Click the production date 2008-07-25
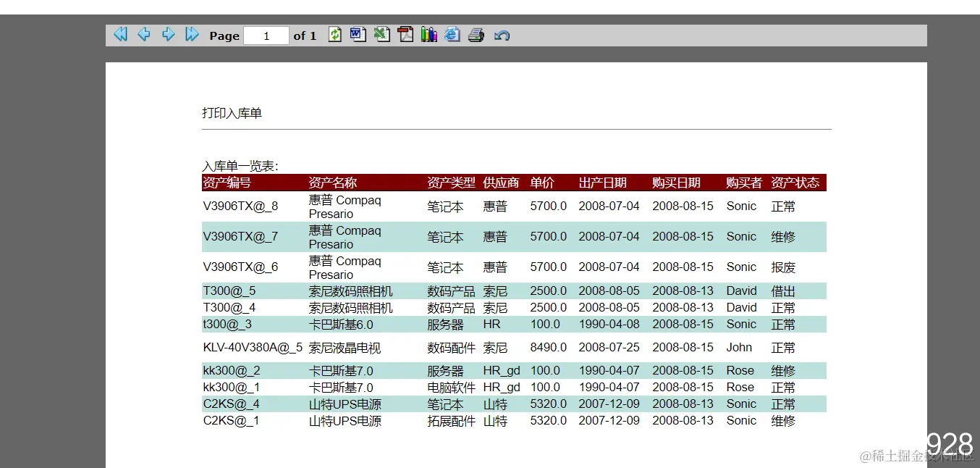Image resolution: width=980 pixels, height=468 pixels. pyautogui.click(x=609, y=348)
